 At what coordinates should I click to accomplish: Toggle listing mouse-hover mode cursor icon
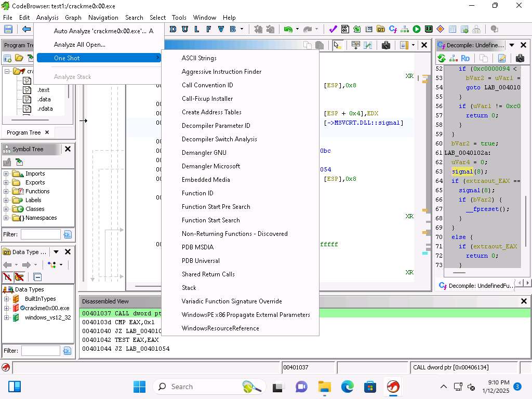pyautogui.click(x=338, y=45)
